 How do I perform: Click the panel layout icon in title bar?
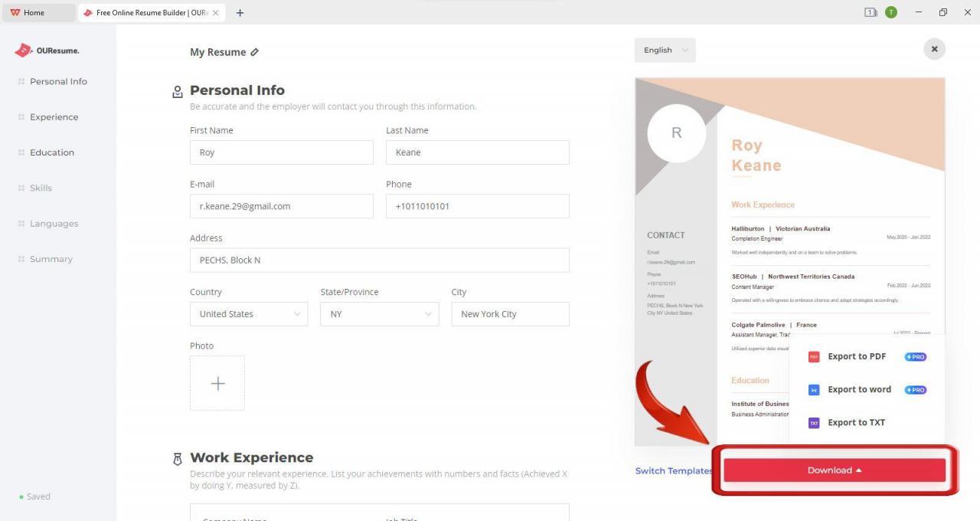click(871, 12)
